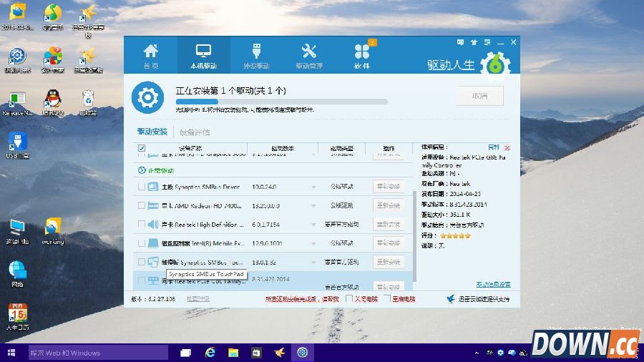Open the desktop calendar icon showing 15
The image size is (644, 362).
17,313
